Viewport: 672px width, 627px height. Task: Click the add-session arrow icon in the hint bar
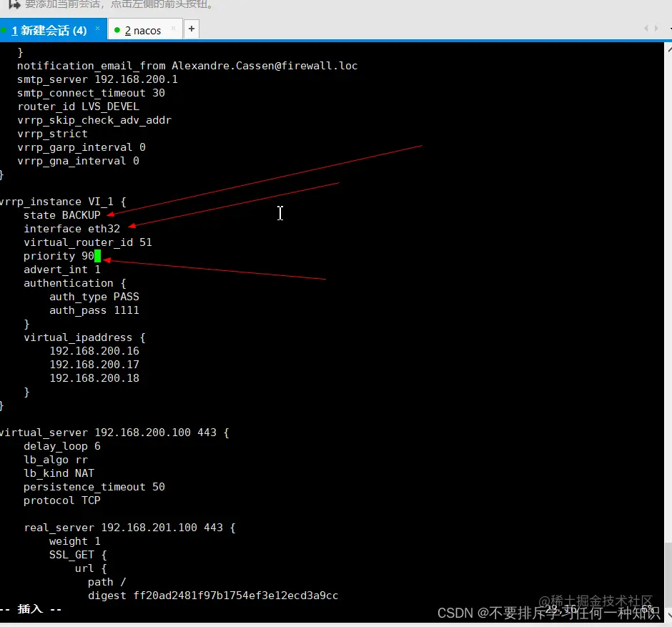[14, 4]
